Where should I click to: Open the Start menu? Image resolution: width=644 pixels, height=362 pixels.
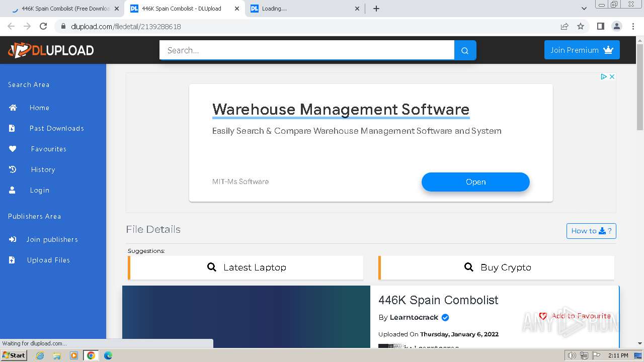[14, 355]
